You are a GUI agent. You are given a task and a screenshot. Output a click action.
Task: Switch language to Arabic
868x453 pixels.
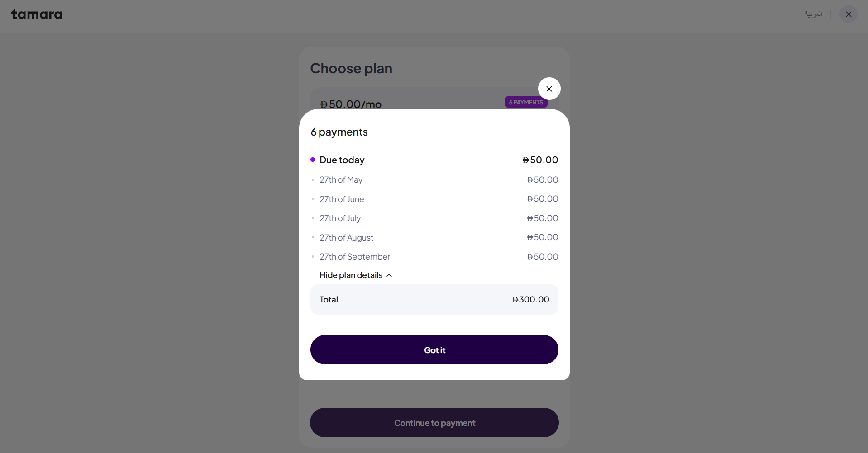(813, 14)
